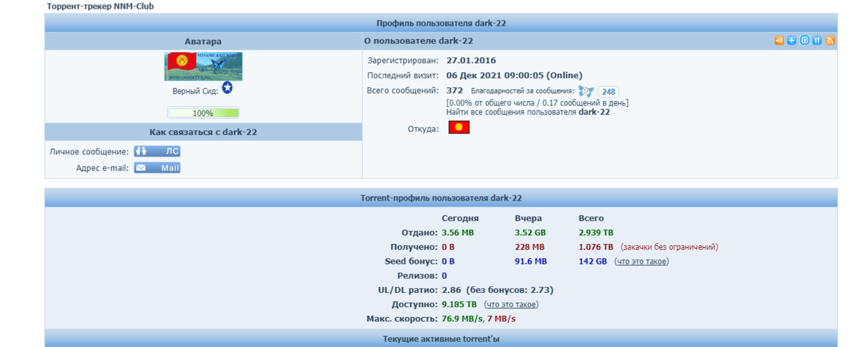Find all posts by dark-22 link

528,113
